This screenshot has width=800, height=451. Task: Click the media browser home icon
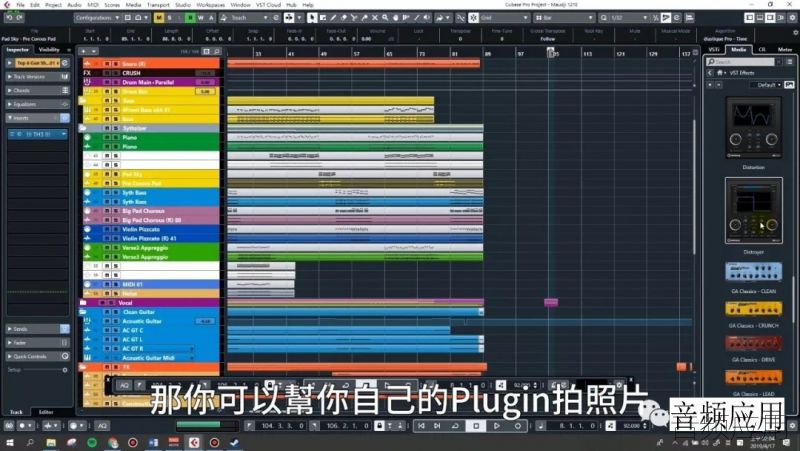click(720, 73)
